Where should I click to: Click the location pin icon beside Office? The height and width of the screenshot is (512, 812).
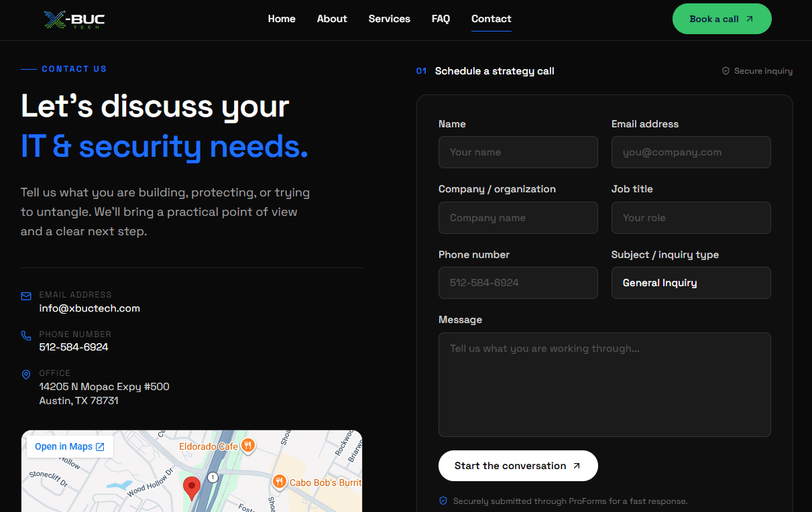(x=26, y=375)
